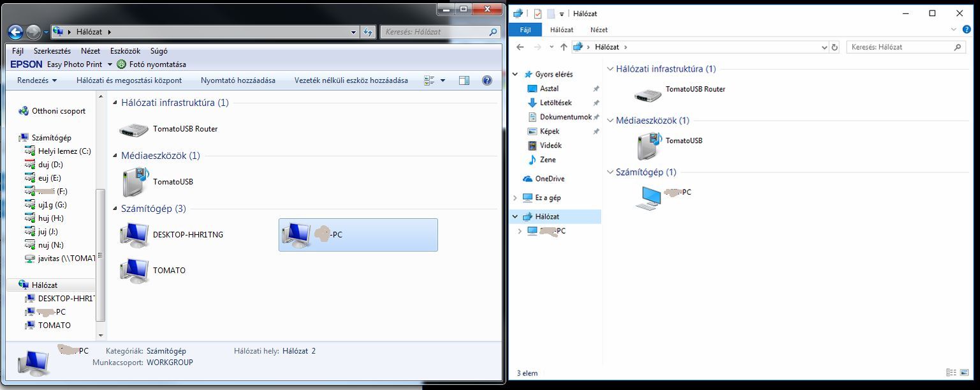Image resolution: width=980 pixels, height=390 pixels.
Task: Click the Fotó nyomtatása label
Action: pos(157,64)
